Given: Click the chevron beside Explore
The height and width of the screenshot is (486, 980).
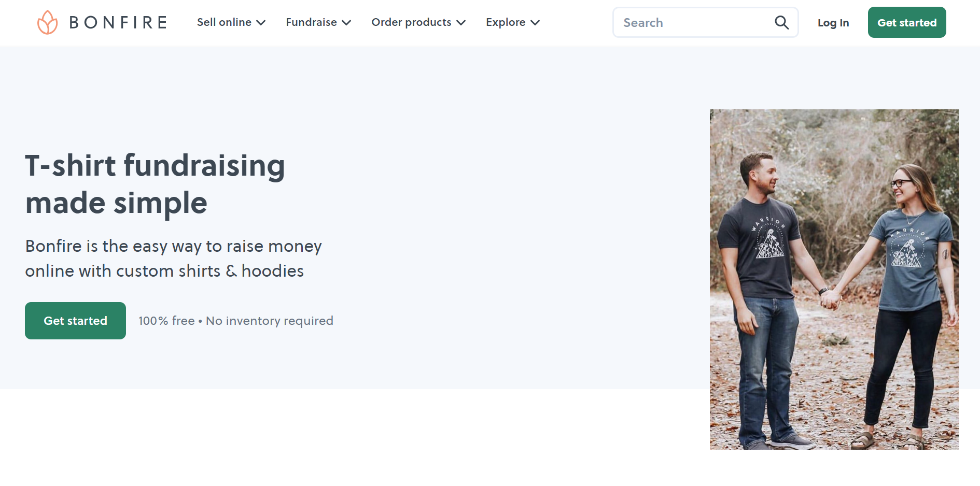Looking at the screenshot, I should tap(536, 23).
